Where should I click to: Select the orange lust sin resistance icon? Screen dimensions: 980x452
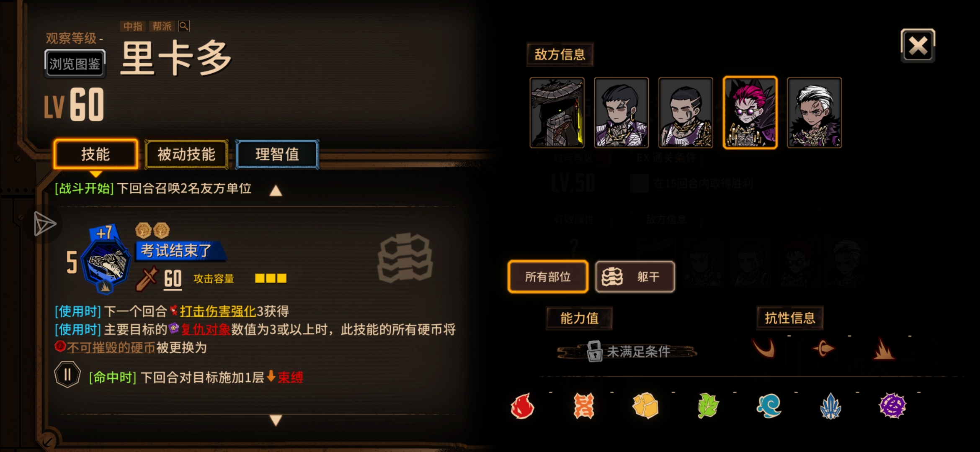click(x=584, y=406)
